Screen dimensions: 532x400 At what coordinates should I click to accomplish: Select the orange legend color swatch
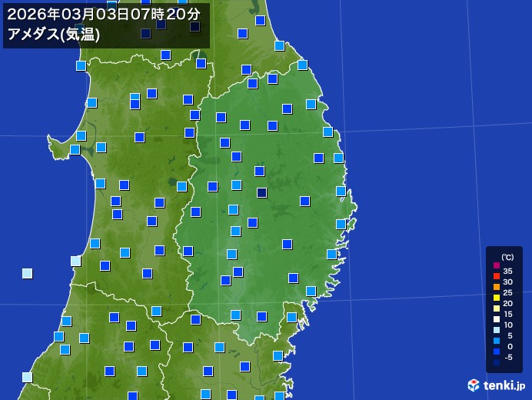[497, 287]
